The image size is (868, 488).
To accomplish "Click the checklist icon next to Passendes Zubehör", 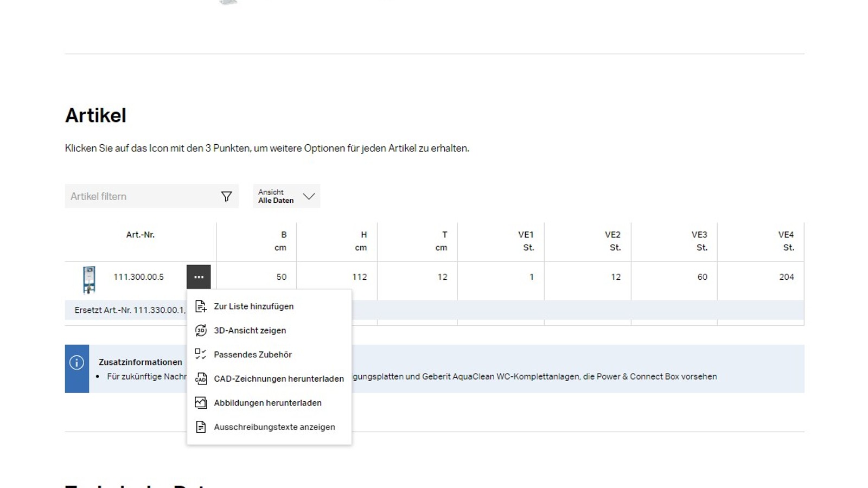I will [200, 354].
